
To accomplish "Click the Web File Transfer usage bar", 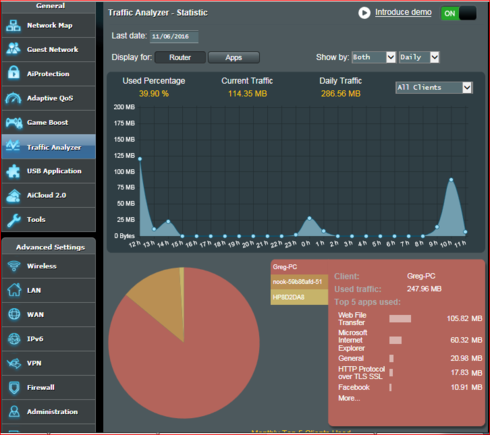I will coord(400,319).
